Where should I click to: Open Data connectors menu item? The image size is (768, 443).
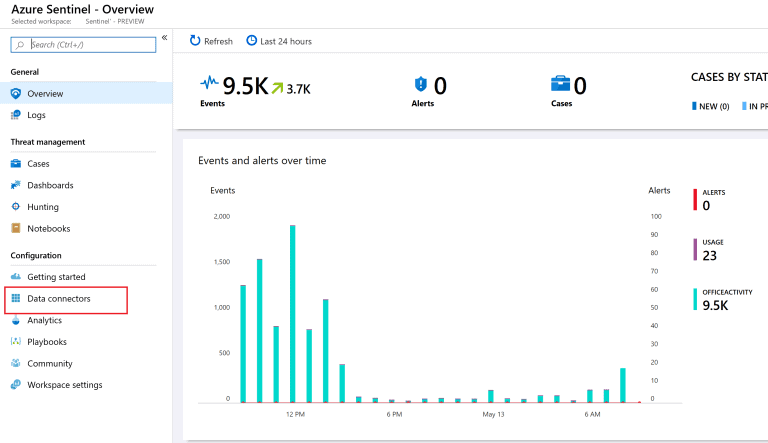click(58, 299)
